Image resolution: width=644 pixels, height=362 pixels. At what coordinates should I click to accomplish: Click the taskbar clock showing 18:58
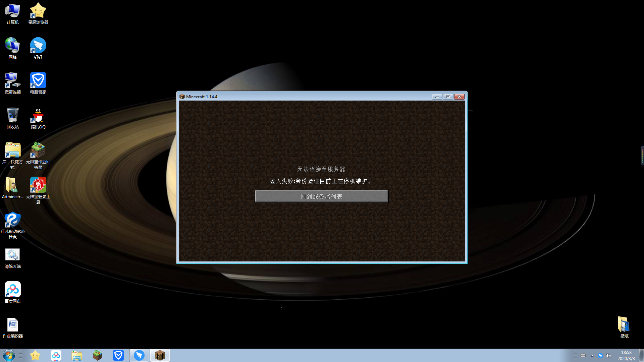[x=626, y=355]
